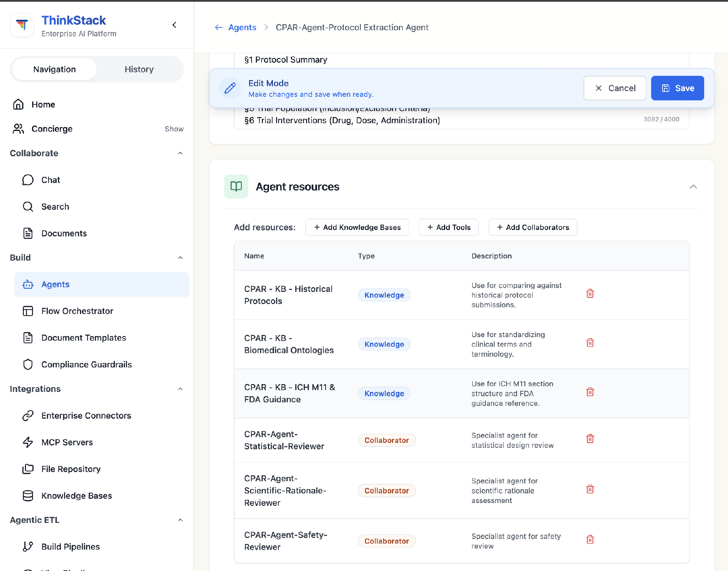Click the Compliance Guardrails shield icon
The width and height of the screenshot is (728, 571).
pyautogui.click(x=28, y=364)
